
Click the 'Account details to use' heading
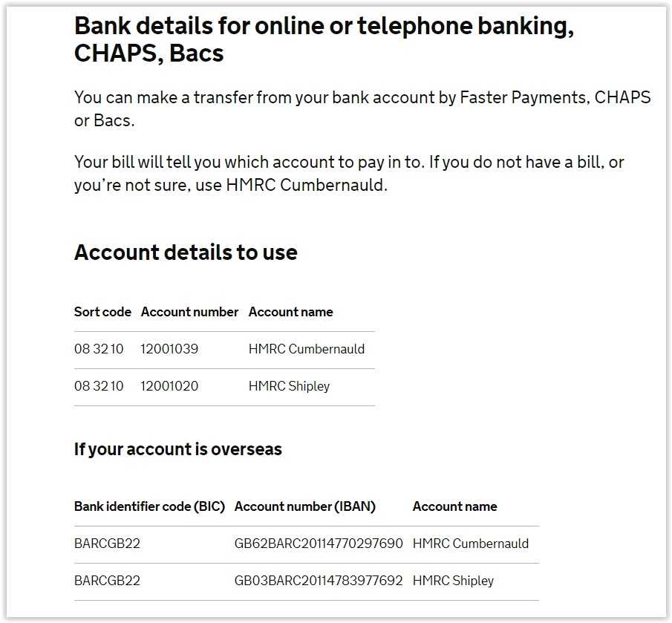pyautogui.click(x=186, y=252)
